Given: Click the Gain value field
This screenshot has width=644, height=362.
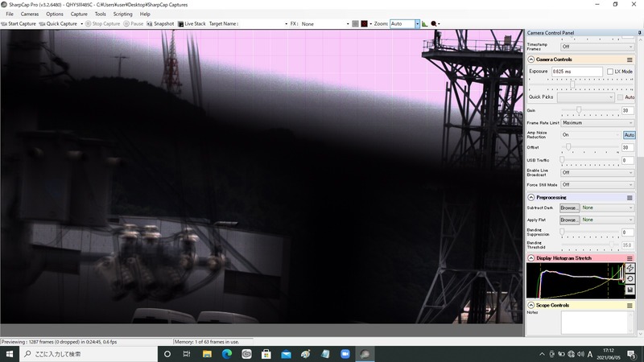Looking at the screenshot, I should 628,110.
